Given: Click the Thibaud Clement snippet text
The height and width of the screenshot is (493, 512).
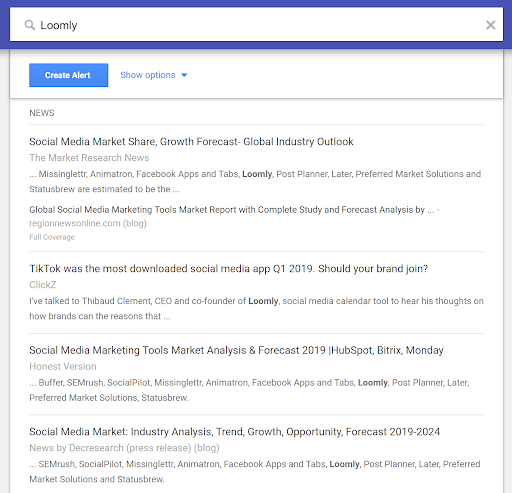Looking at the screenshot, I should pos(256,308).
